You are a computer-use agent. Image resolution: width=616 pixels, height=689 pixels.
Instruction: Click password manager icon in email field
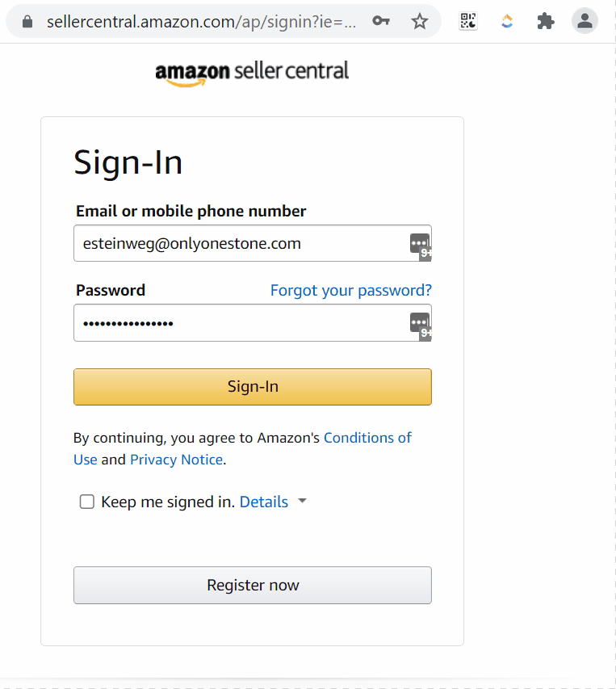420,246
